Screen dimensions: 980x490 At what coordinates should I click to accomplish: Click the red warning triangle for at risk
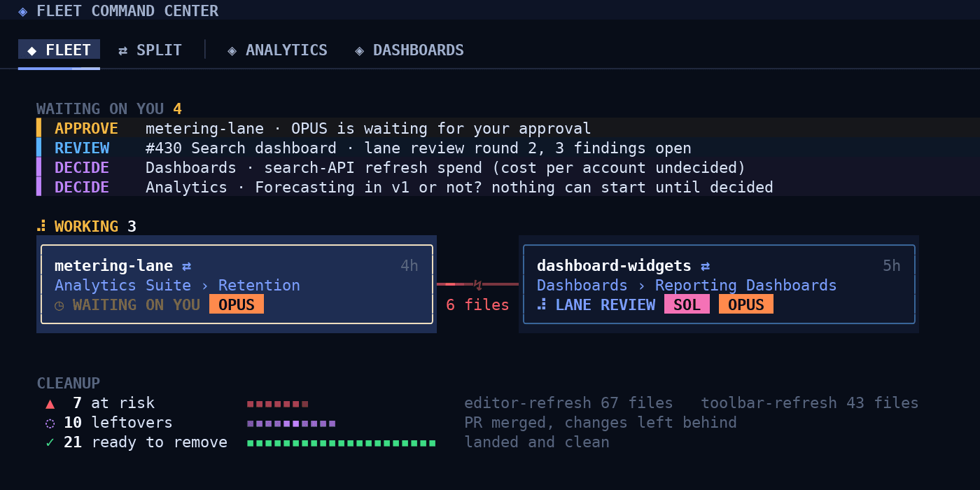50,403
